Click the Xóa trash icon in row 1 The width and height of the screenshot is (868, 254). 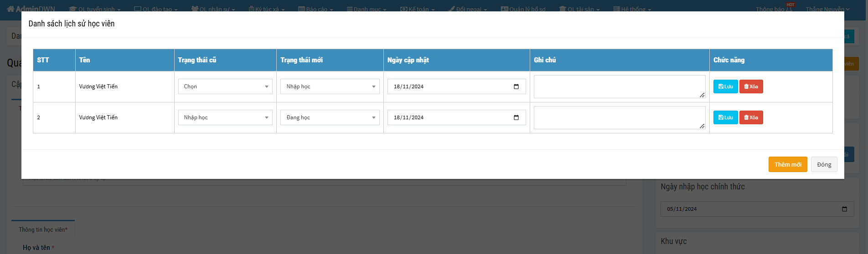746,86
